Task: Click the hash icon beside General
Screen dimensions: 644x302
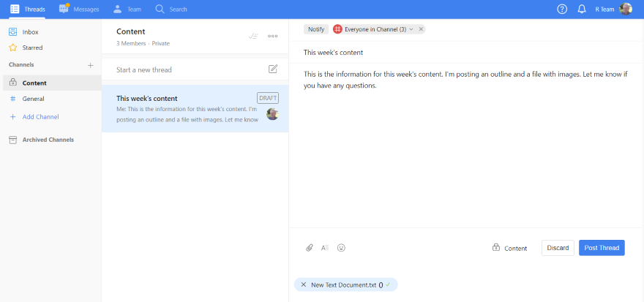Action: (12, 99)
